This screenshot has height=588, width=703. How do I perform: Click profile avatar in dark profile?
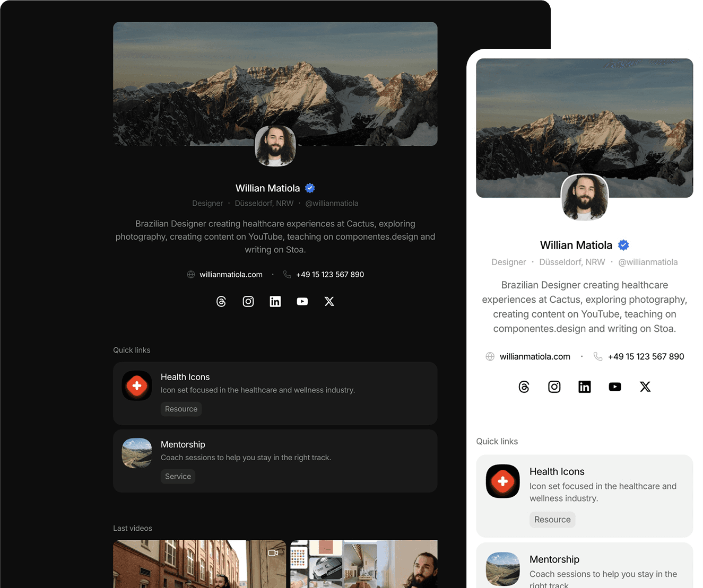[275, 146]
